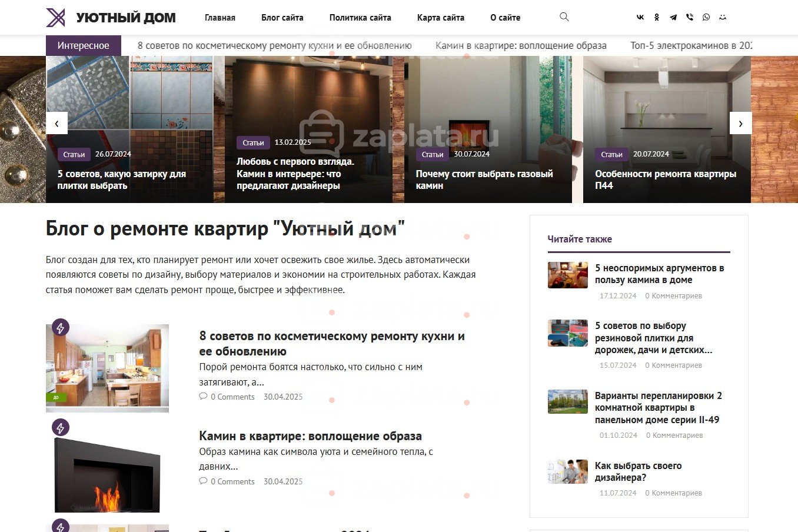Click 0 Comments under kitchen article
This screenshot has height=532, width=798.
pos(232,397)
